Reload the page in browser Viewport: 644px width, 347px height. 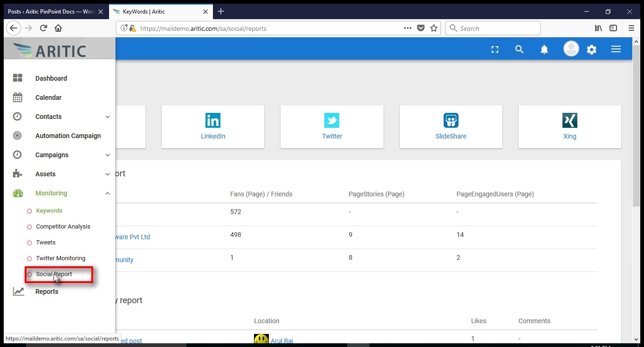coord(43,28)
